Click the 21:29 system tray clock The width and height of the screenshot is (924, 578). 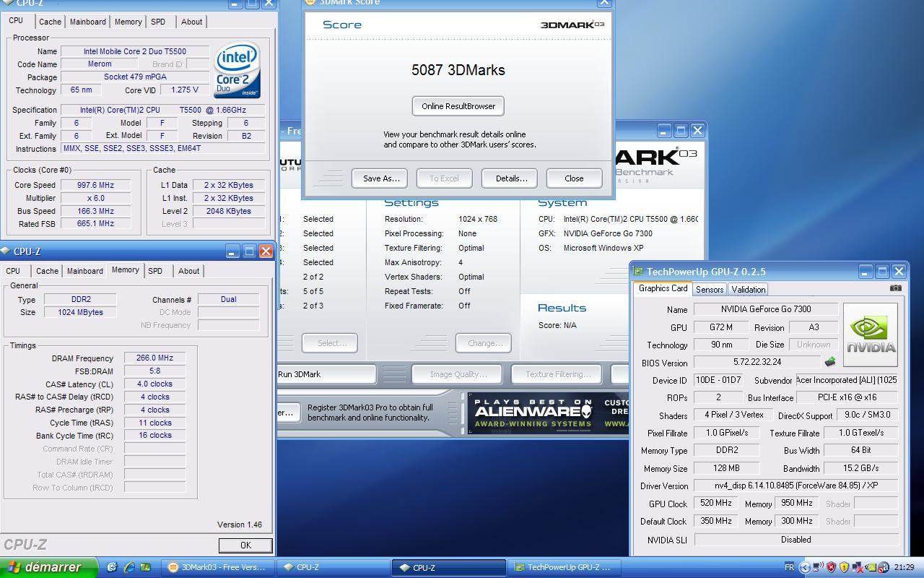[x=904, y=567]
